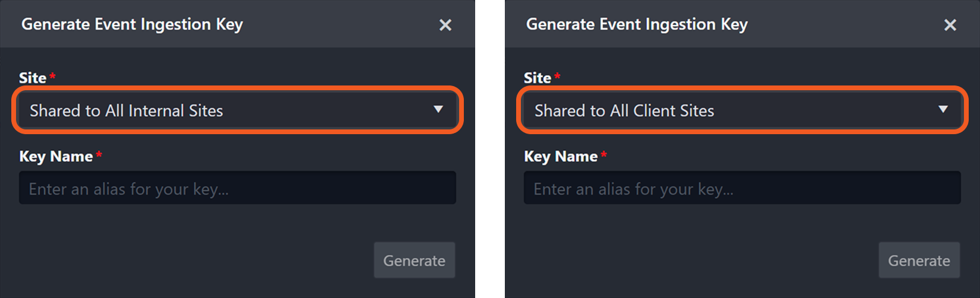Click red asterisk by Site in left dialog
The width and height of the screenshot is (980, 298).
tap(53, 75)
